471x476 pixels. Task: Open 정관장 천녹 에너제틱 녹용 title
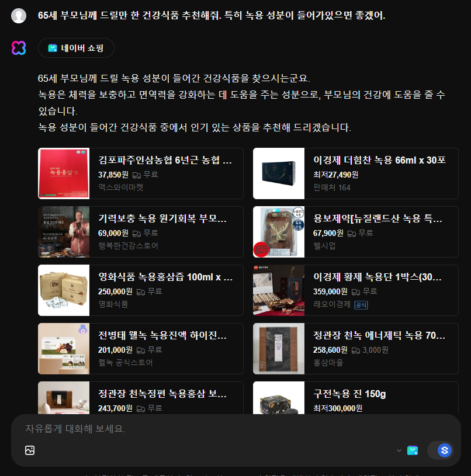tap(379, 335)
